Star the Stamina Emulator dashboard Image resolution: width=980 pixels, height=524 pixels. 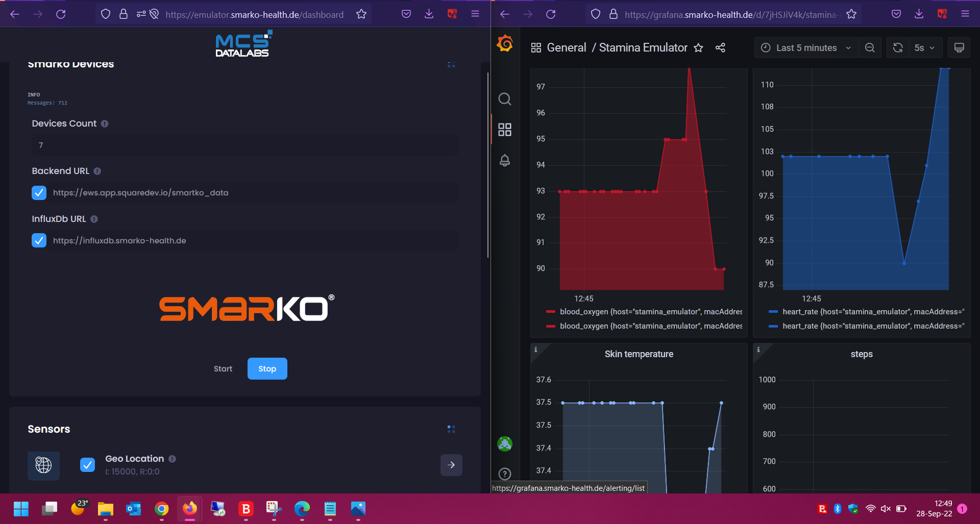(x=698, y=48)
